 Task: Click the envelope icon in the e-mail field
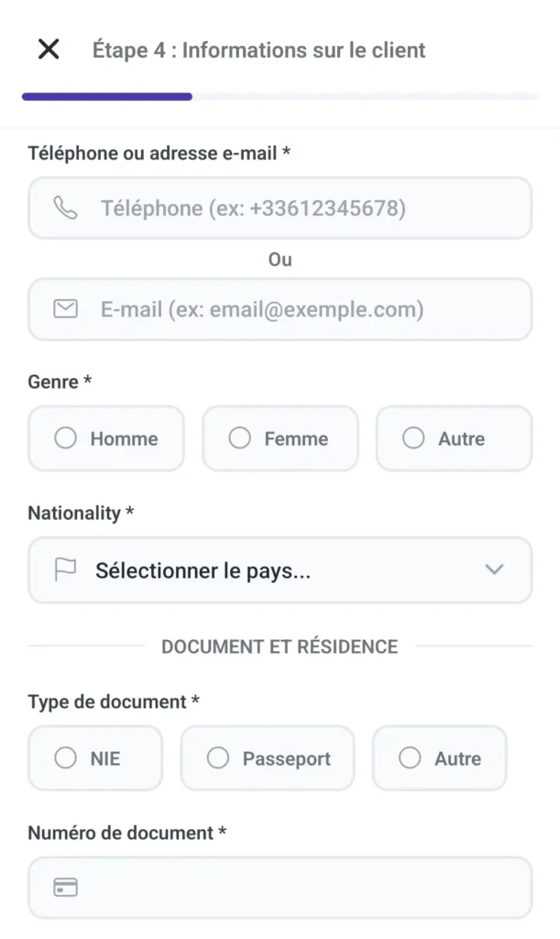[x=64, y=309]
